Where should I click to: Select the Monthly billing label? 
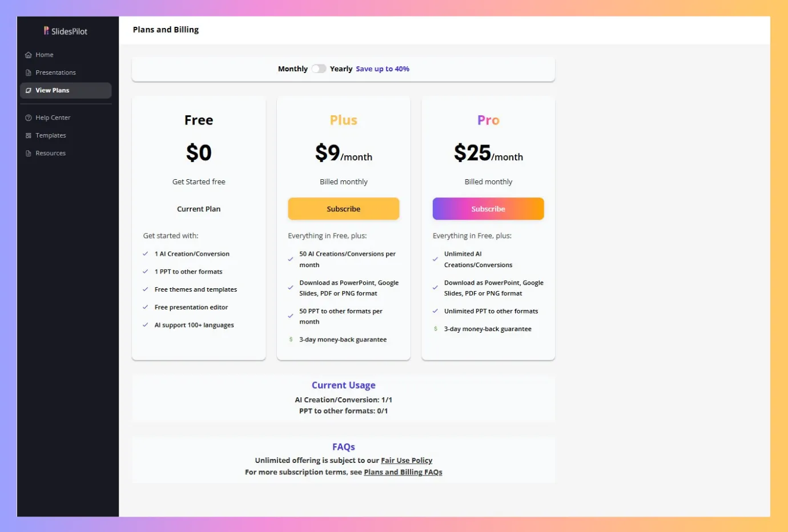(x=292, y=69)
